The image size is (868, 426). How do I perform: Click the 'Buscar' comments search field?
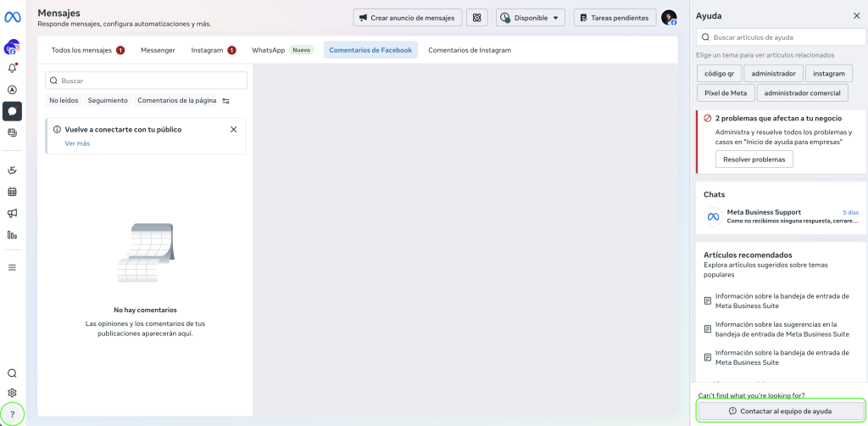[146, 81]
